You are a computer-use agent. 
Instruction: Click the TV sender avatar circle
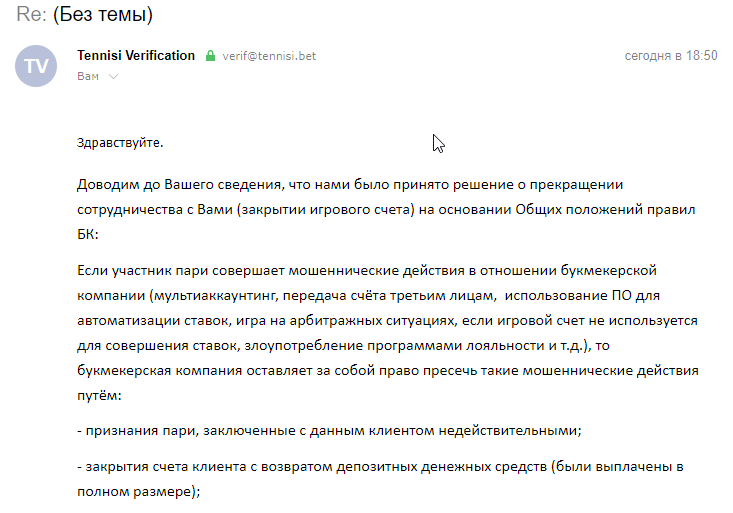coord(36,66)
